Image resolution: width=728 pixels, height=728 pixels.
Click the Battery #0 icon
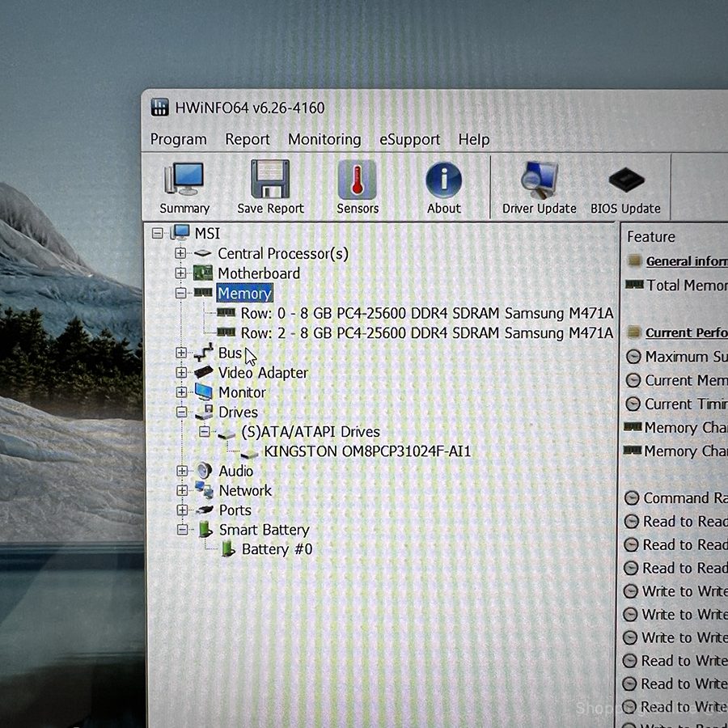tap(228, 548)
